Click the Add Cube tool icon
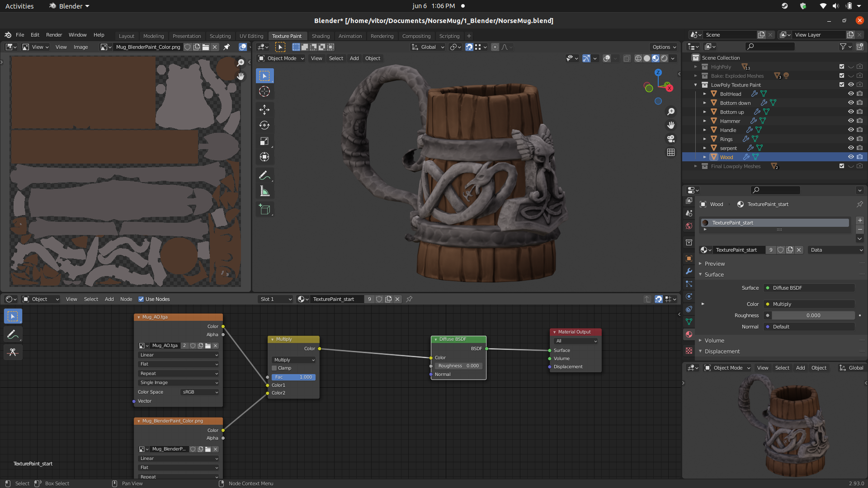Image resolution: width=868 pixels, height=488 pixels. tap(264, 210)
